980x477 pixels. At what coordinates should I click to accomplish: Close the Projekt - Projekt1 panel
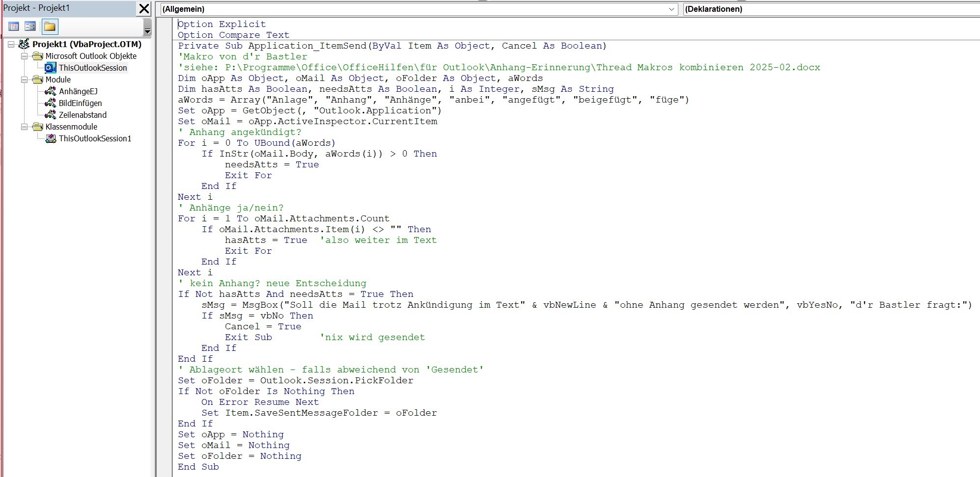144,9
